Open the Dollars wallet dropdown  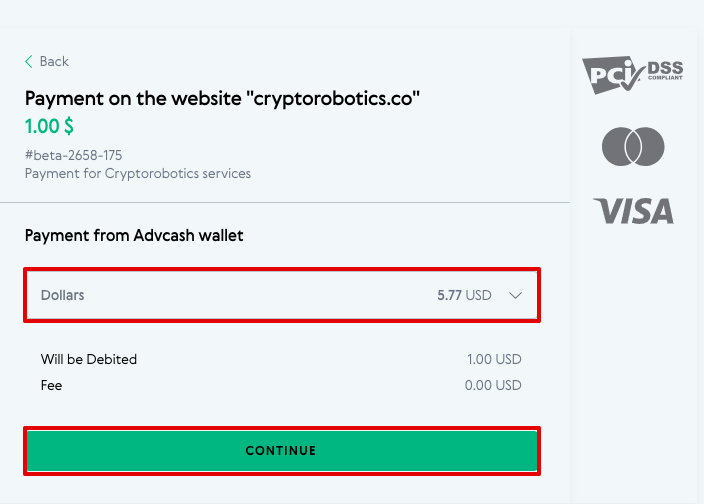click(282, 295)
